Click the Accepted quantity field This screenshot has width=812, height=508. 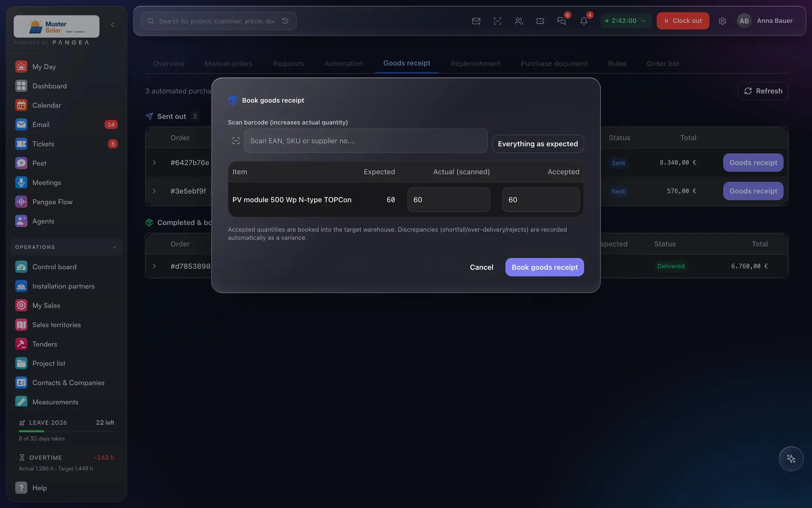click(540, 199)
